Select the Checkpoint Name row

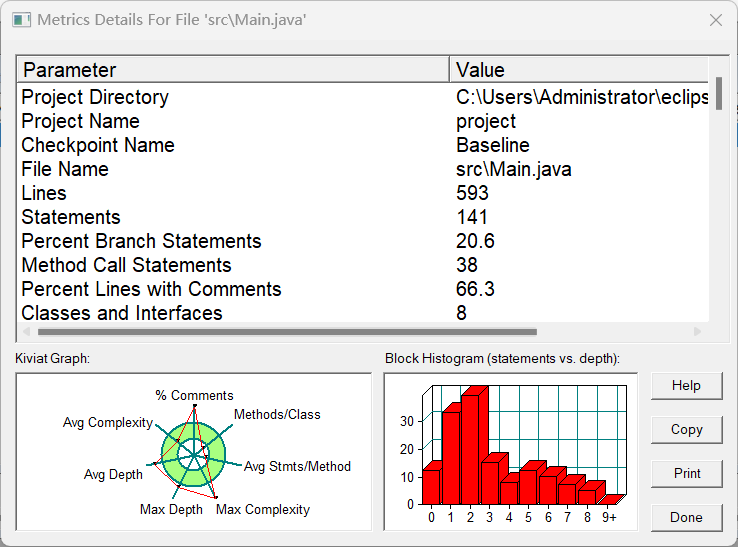(362, 145)
